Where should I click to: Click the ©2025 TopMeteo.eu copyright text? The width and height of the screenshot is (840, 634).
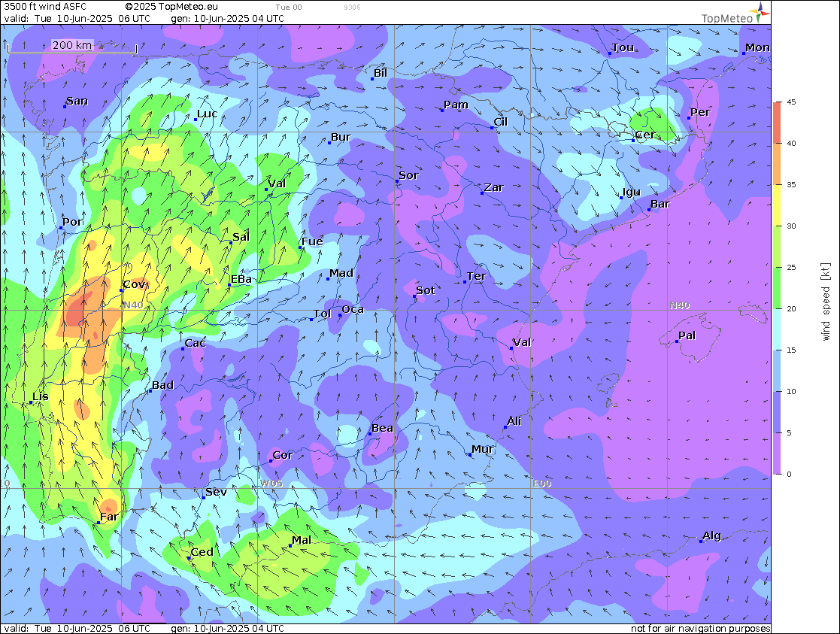click(171, 7)
